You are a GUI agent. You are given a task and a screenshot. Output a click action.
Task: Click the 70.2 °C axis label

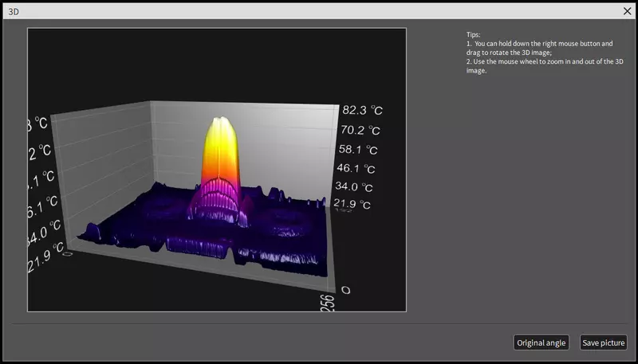[361, 131]
